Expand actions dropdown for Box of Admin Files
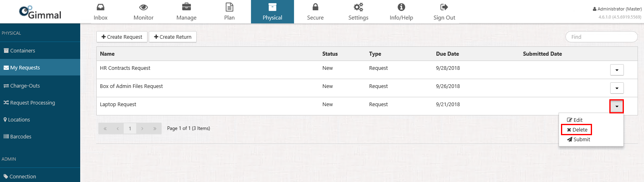644x182 pixels. (x=617, y=88)
